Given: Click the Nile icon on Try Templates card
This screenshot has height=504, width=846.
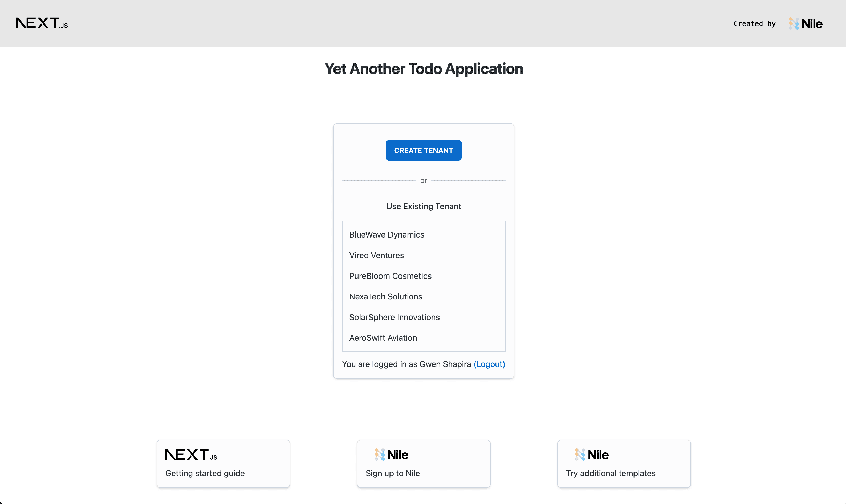Looking at the screenshot, I should pos(580,454).
